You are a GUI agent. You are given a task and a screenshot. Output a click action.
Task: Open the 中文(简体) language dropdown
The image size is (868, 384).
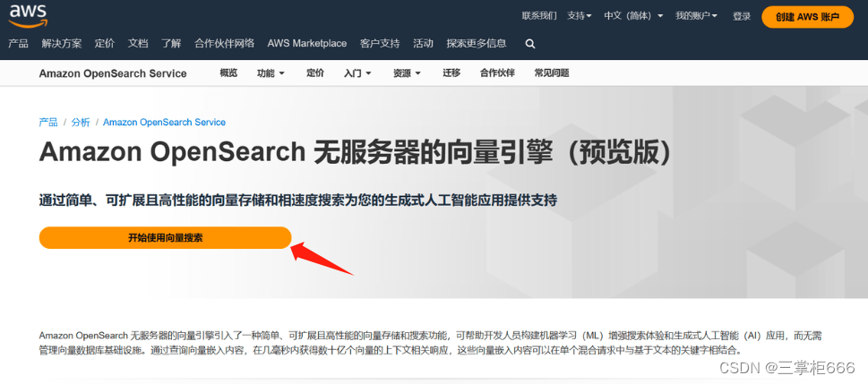point(633,16)
